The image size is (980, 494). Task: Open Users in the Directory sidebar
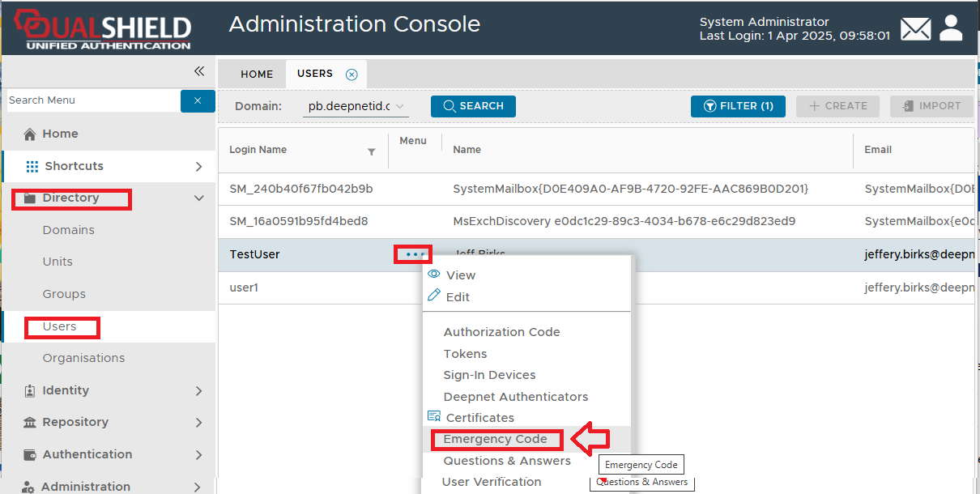coord(60,326)
